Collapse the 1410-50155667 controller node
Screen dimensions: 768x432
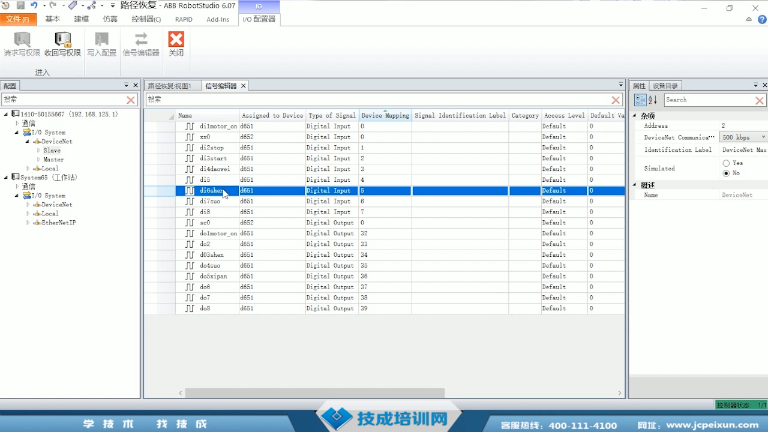pos(6,114)
